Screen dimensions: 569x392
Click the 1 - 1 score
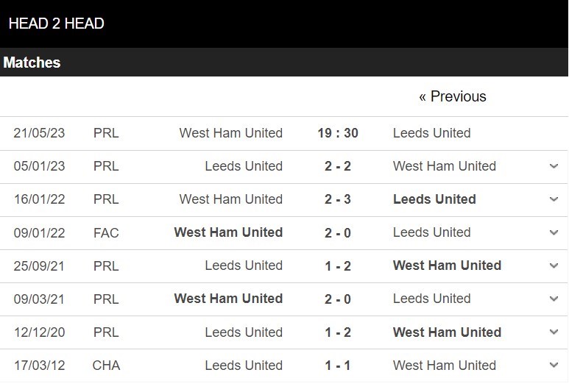point(338,366)
